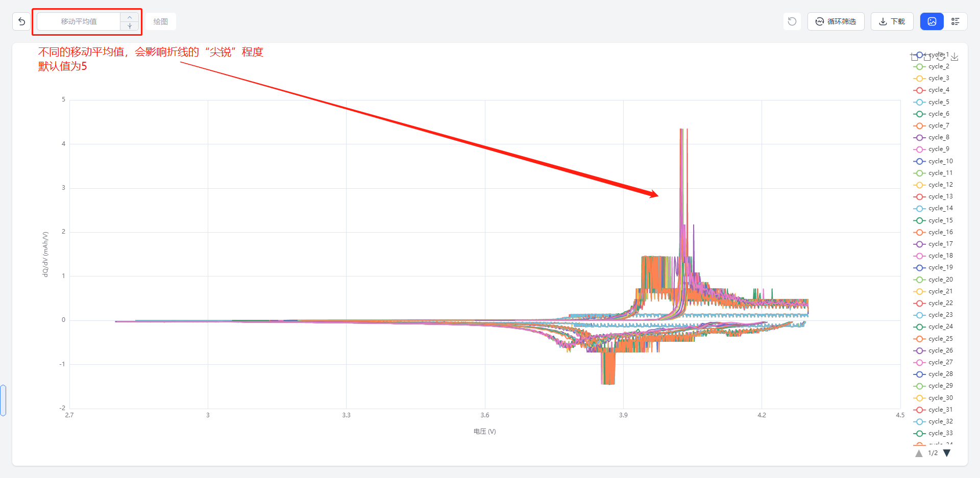Select cycle_29 legend entry
Screen dimensions: 980x478
(x=933, y=386)
